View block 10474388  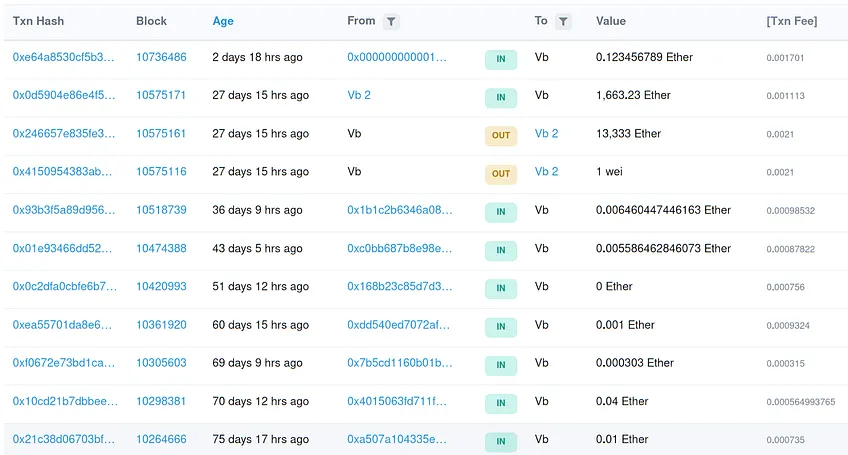[x=161, y=248]
